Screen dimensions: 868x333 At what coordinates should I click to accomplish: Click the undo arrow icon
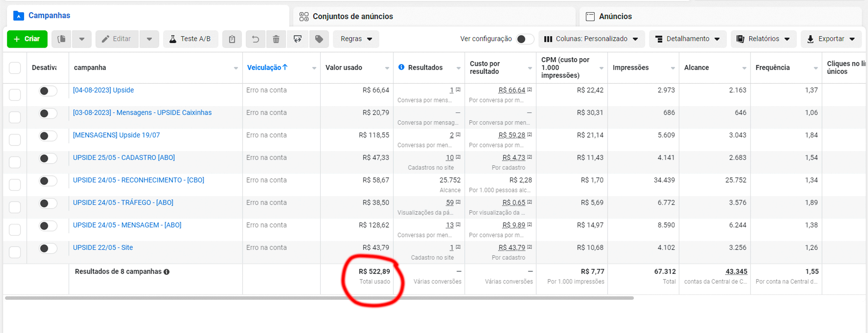pyautogui.click(x=255, y=39)
